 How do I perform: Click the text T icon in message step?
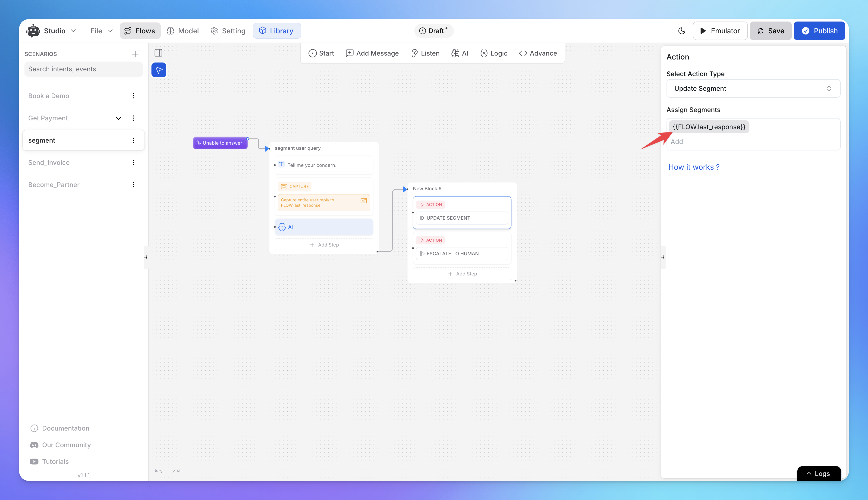pyautogui.click(x=281, y=165)
